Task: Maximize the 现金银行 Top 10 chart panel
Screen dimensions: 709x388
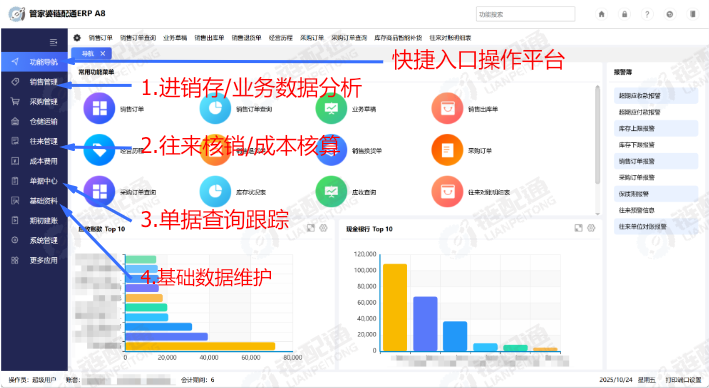Action: click(578, 228)
